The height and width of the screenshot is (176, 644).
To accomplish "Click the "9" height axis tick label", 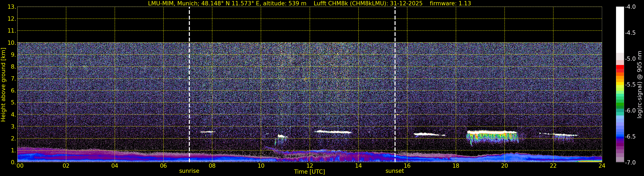I will pyautogui.click(x=13, y=55).
